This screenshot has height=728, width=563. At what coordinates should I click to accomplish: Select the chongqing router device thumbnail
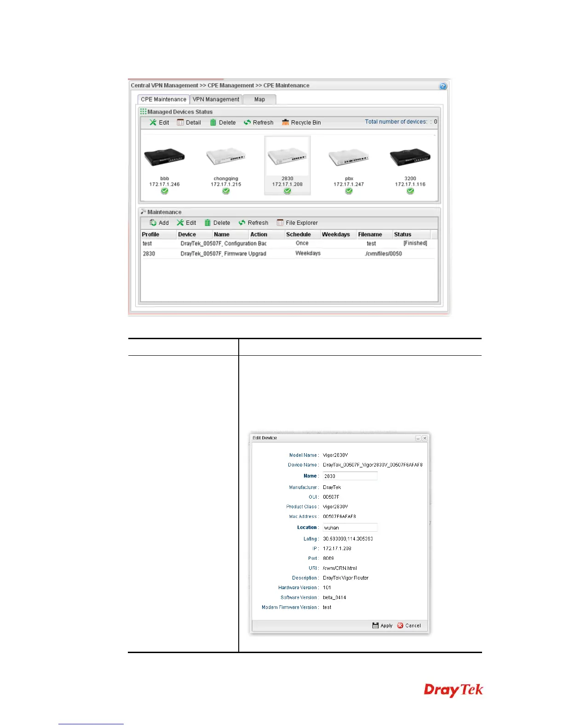click(226, 157)
